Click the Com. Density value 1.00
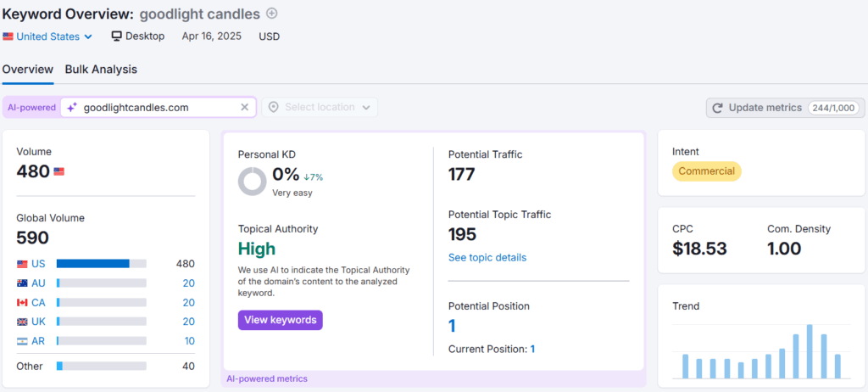The image size is (868, 392). coord(784,249)
